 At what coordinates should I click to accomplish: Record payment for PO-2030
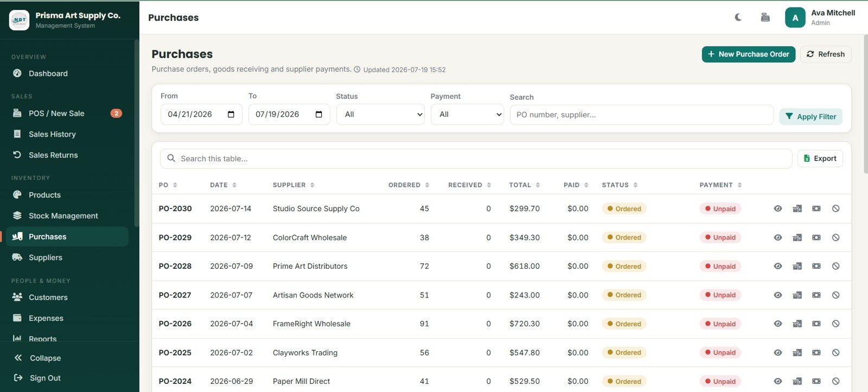tap(816, 208)
